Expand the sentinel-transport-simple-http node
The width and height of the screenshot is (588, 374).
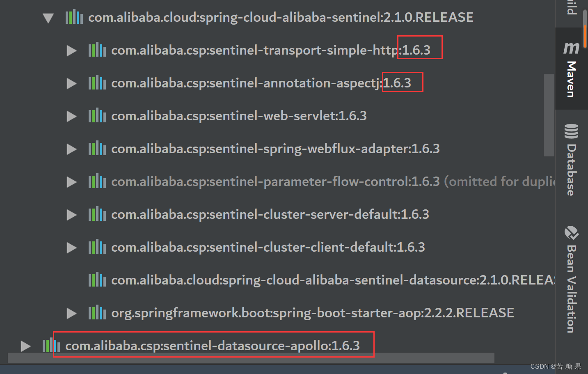pos(71,50)
